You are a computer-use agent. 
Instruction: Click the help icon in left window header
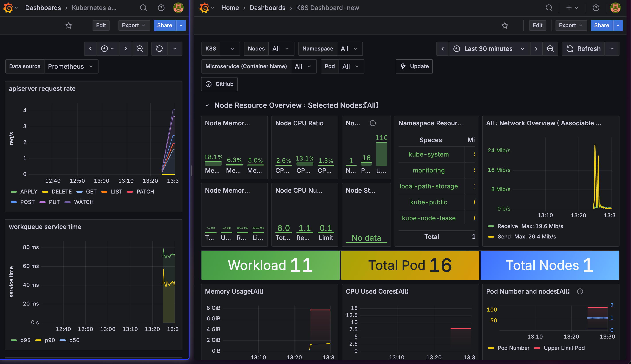pos(161,8)
